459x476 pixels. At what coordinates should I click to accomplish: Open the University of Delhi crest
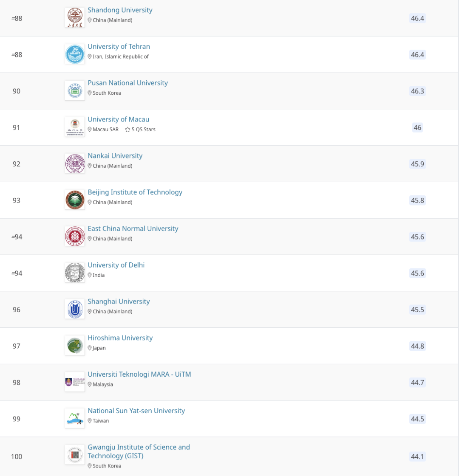click(x=75, y=273)
